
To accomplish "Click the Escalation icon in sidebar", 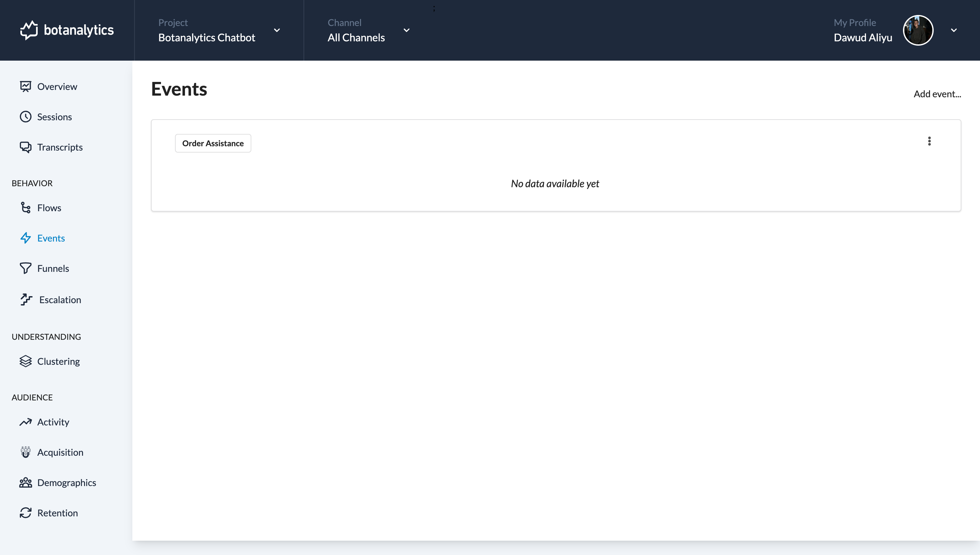I will [x=26, y=299].
